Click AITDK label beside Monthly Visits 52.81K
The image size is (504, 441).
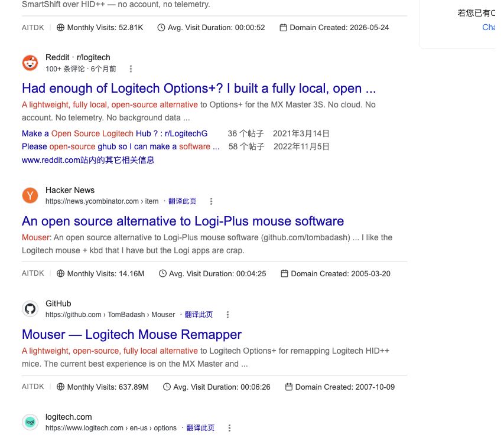(x=32, y=28)
